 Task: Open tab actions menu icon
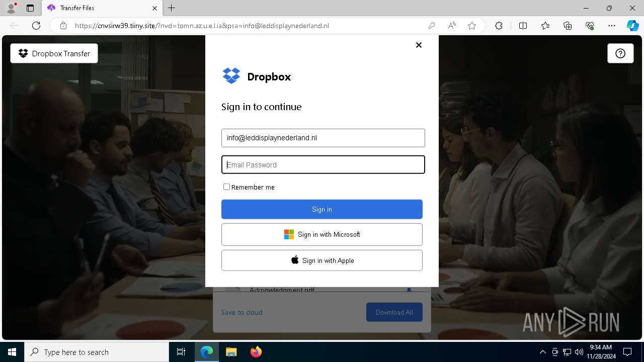pos(30,8)
